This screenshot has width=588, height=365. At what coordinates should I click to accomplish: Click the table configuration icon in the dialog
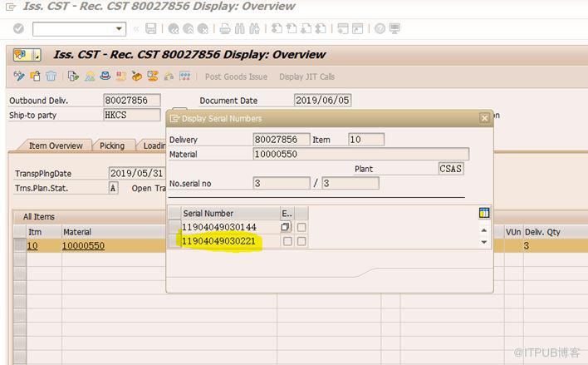click(484, 213)
